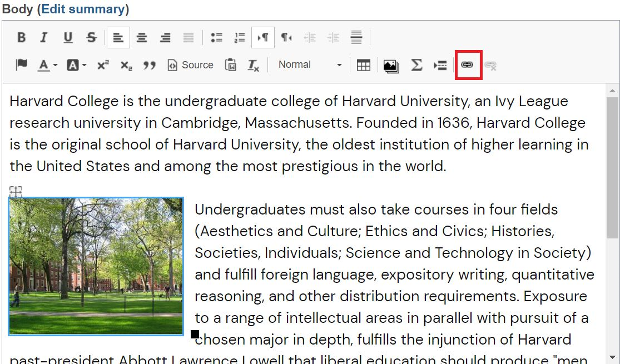620x364 pixels.
Task: Toggle underline formatting
Action: click(68, 38)
